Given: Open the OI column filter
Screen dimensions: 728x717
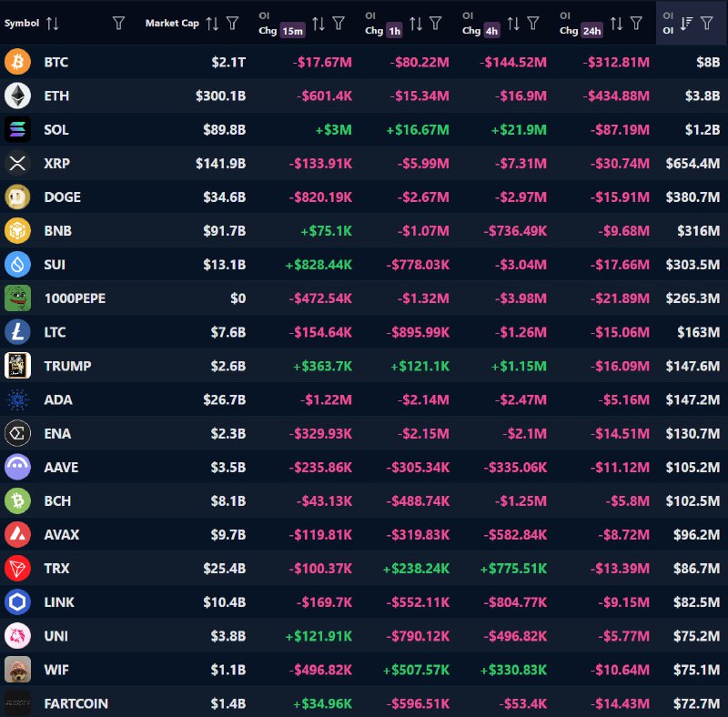Looking at the screenshot, I should [x=707, y=24].
